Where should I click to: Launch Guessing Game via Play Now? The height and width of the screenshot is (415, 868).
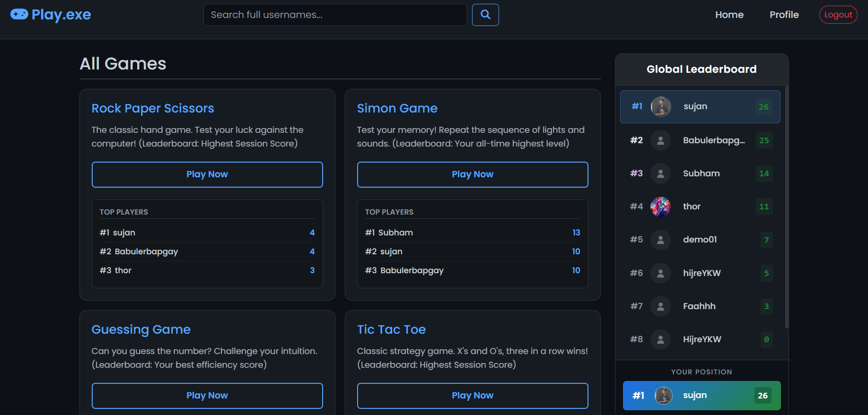[207, 396]
